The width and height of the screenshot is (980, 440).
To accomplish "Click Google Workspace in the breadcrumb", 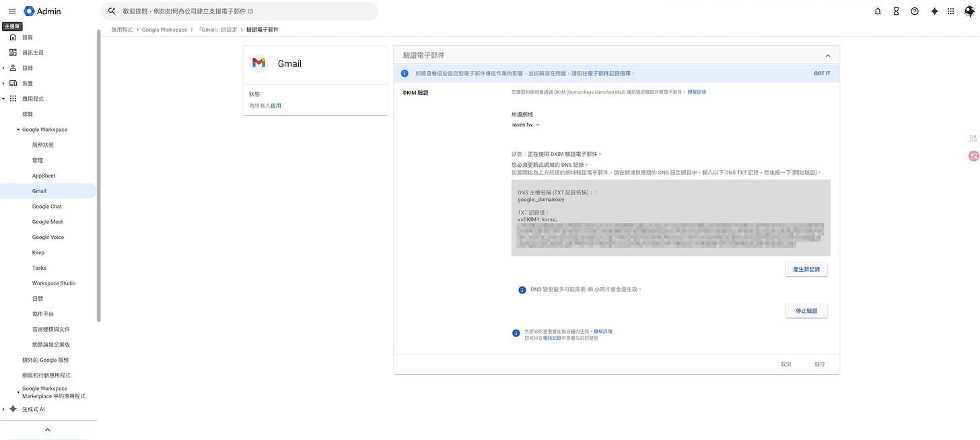I will click(x=165, y=30).
